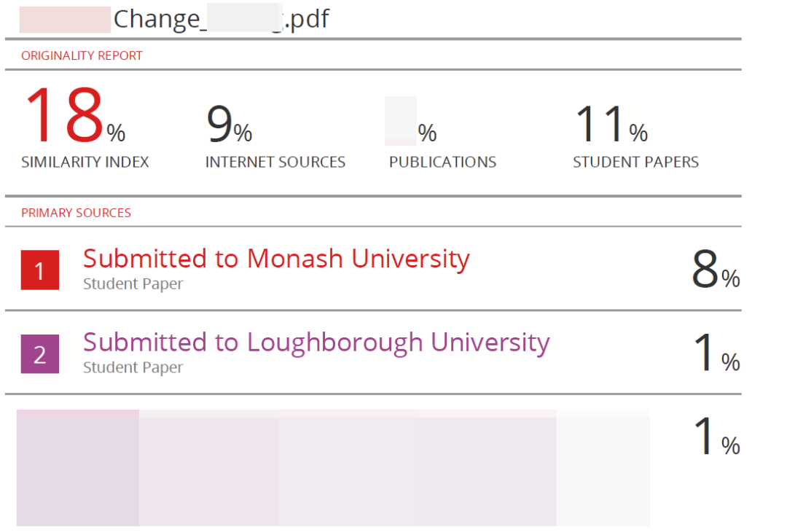The width and height of the screenshot is (787, 532).
Task: Click the 11% student papers value
Action: 611,125
